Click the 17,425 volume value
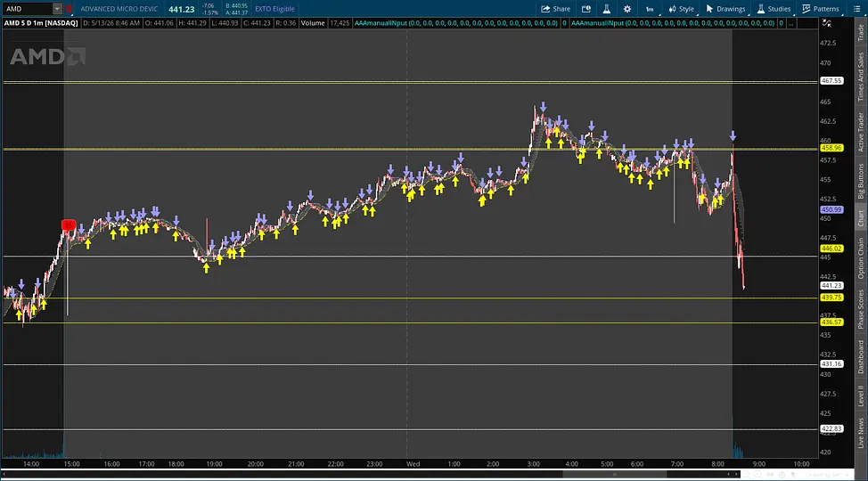The height and width of the screenshot is (481, 868). tap(340, 23)
